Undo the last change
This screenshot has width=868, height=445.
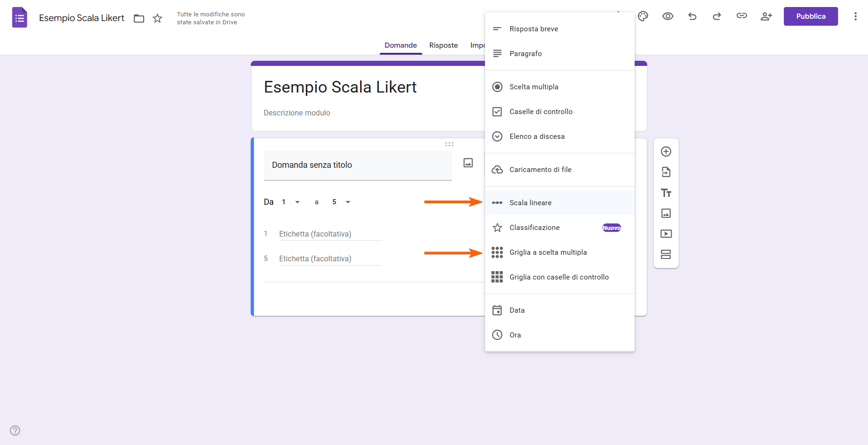point(692,16)
